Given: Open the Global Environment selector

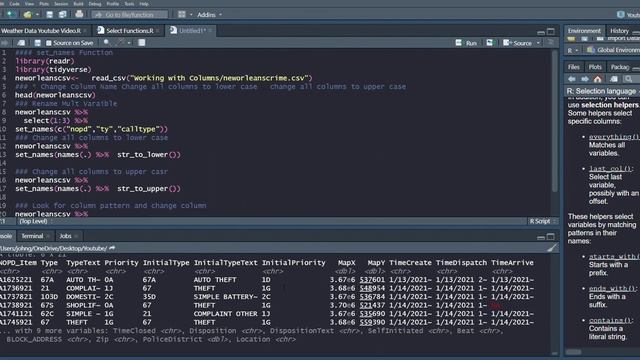Looking at the screenshot, I should 613,50.
